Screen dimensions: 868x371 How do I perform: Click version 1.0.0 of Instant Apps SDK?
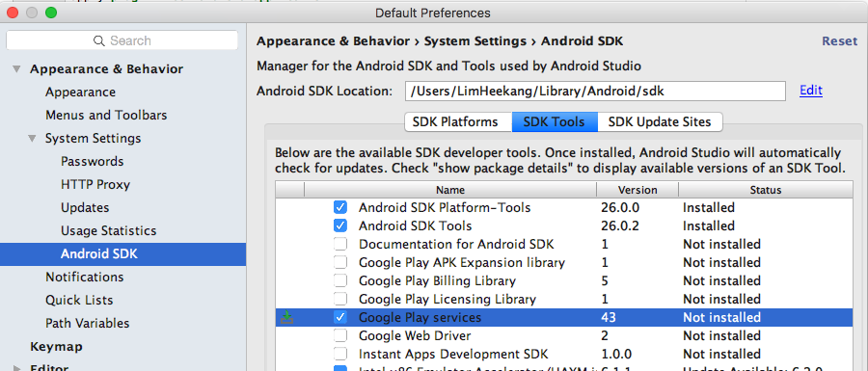pos(616,354)
